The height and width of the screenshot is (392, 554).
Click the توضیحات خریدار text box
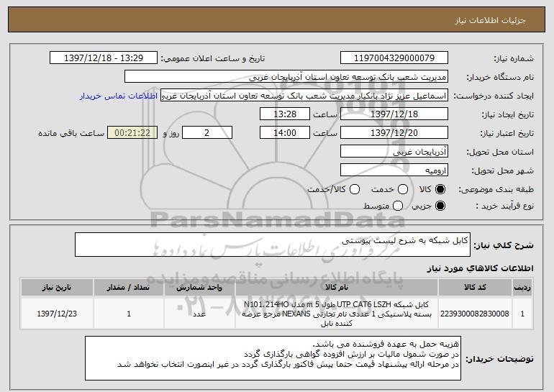click(273, 358)
